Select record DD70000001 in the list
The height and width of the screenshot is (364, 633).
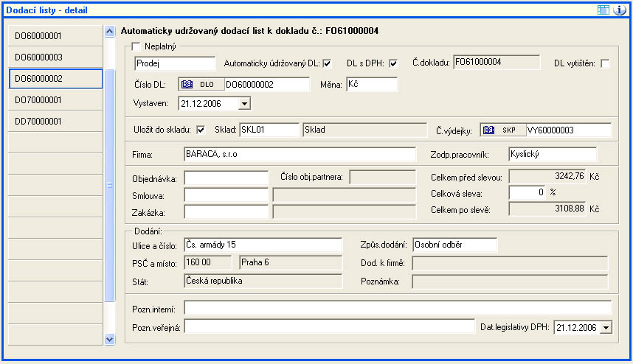pos(55,121)
